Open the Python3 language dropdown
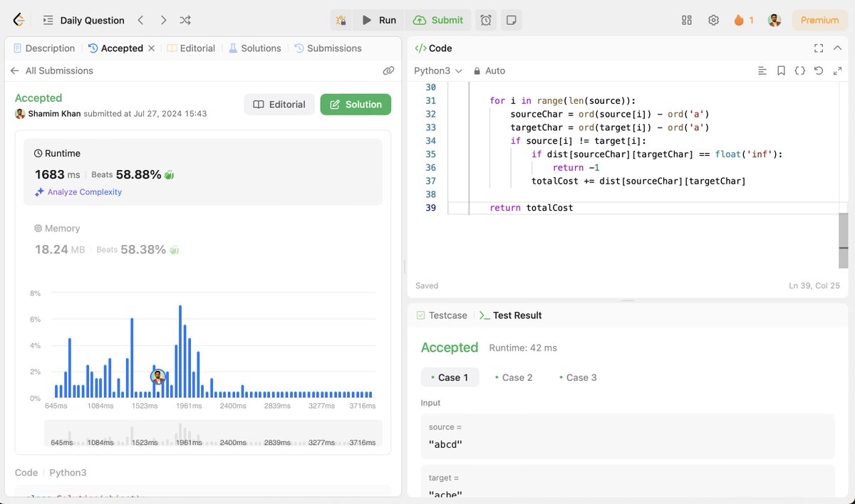Viewport: 855px width, 504px height. (x=438, y=70)
